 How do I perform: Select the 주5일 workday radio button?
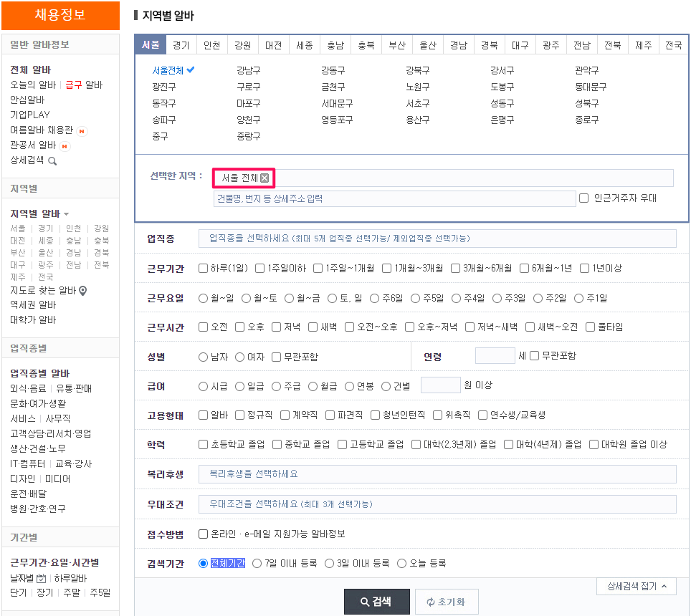pyautogui.click(x=415, y=299)
